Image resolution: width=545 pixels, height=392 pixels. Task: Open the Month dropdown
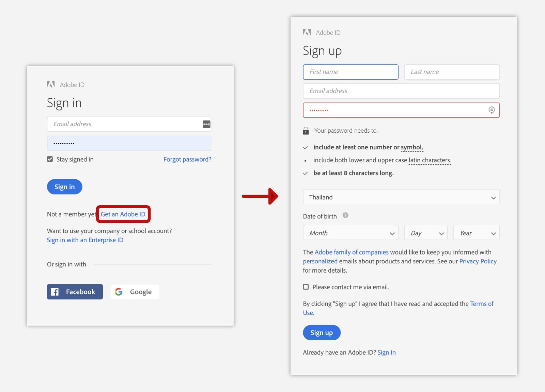[x=351, y=233]
